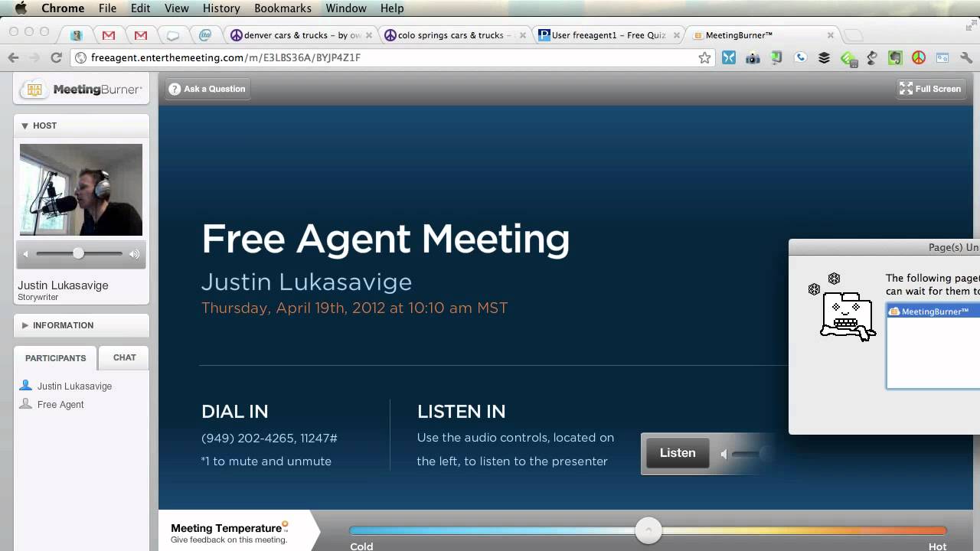This screenshot has width=980, height=551.
Task: Enter Full Screen mode
Action: pos(930,89)
